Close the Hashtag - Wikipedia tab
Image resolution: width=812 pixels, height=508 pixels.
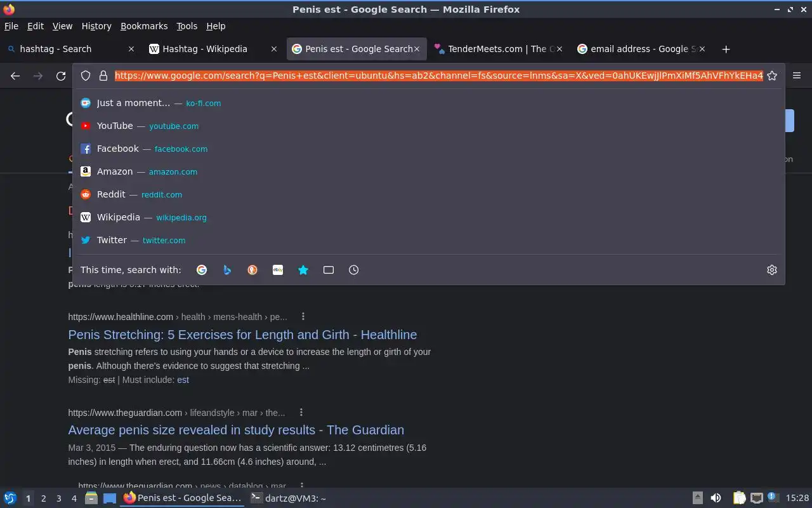[274, 49]
